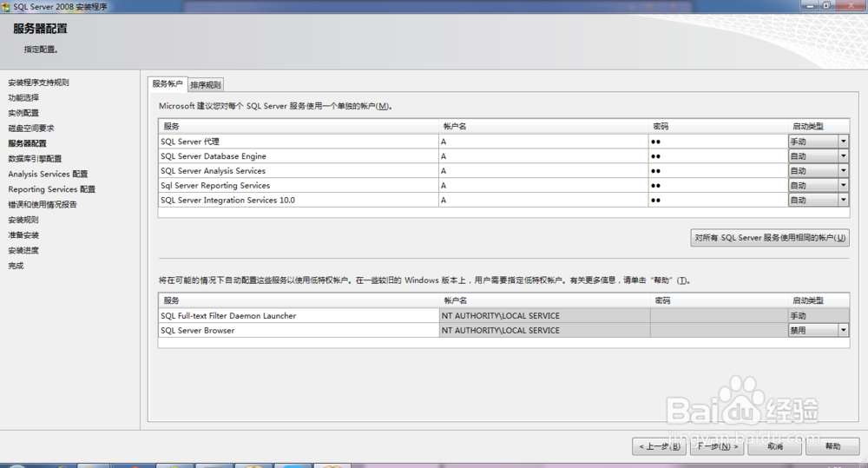Click the 服务 column header in upper table

[299, 126]
